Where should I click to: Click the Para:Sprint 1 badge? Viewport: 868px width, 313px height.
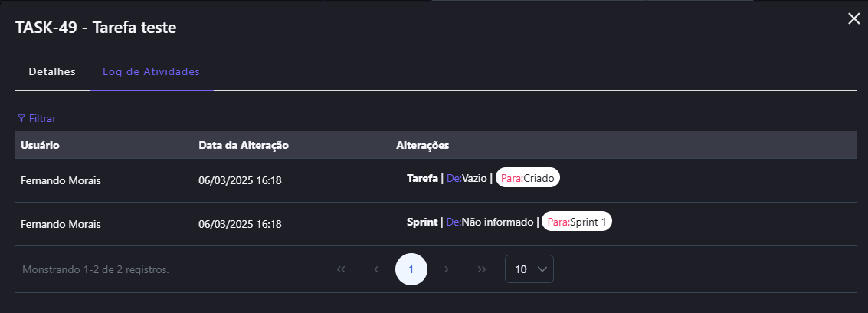[x=576, y=222]
